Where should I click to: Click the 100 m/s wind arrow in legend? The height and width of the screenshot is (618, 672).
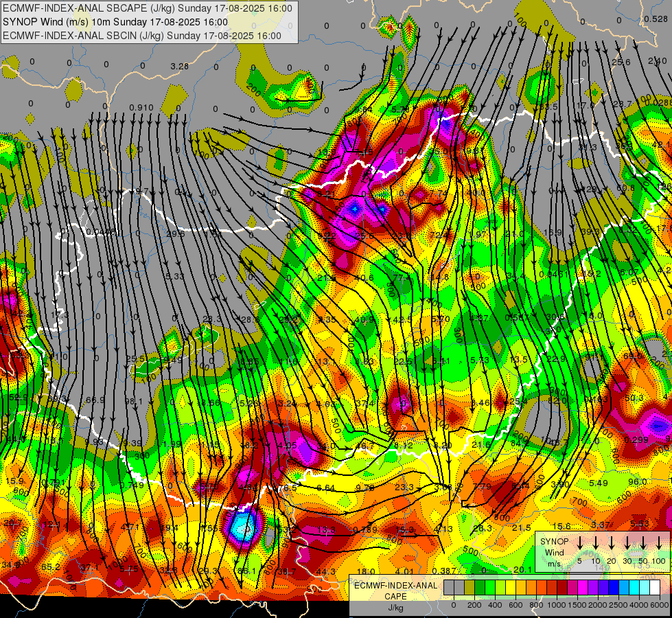pyautogui.click(x=659, y=543)
